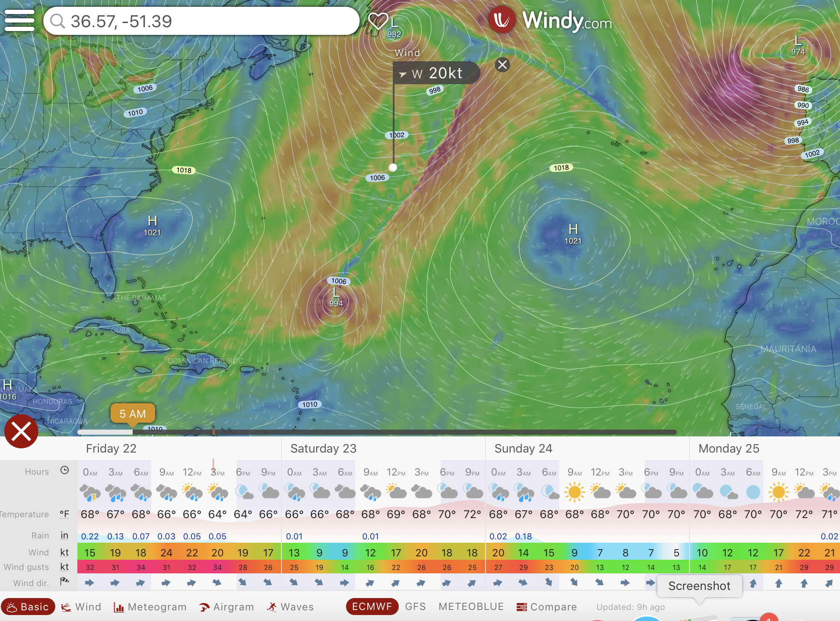This screenshot has height=621, width=840.
Task: Choose the METEOBLUE model
Action: [471, 607]
